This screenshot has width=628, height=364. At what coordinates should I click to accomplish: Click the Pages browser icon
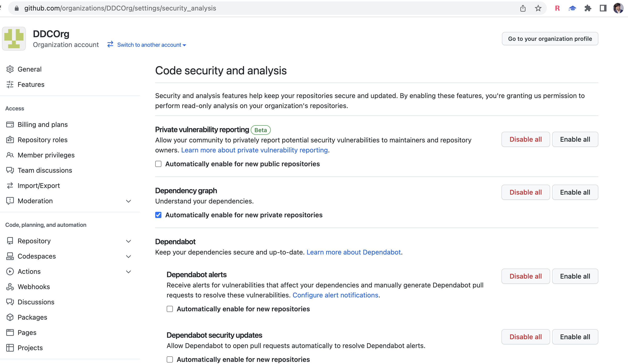[10, 333]
